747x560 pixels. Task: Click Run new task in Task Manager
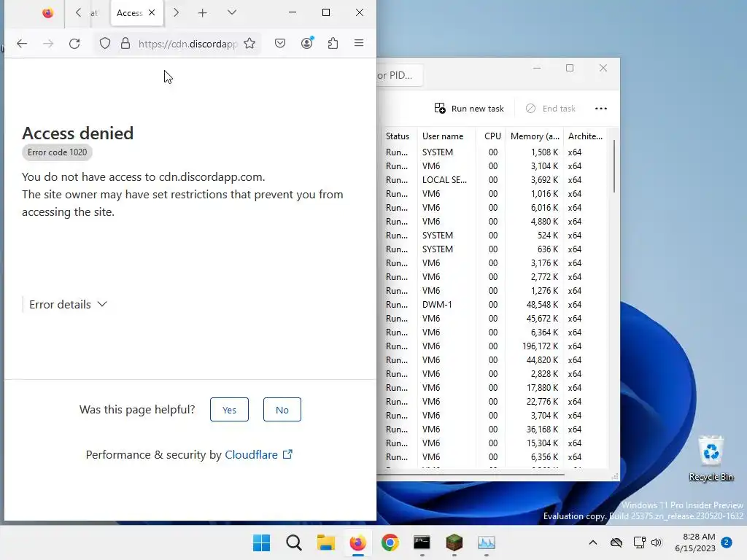tap(469, 109)
